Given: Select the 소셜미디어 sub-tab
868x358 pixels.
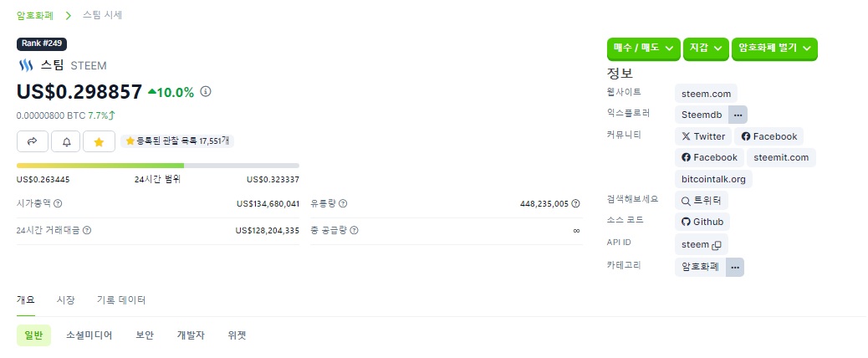Looking at the screenshot, I should pos(89,335).
